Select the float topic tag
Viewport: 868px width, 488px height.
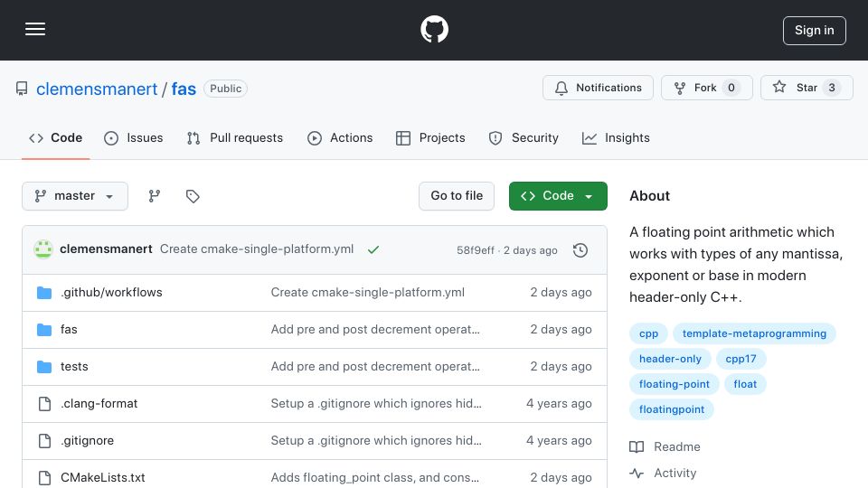pyautogui.click(x=744, y=385)
